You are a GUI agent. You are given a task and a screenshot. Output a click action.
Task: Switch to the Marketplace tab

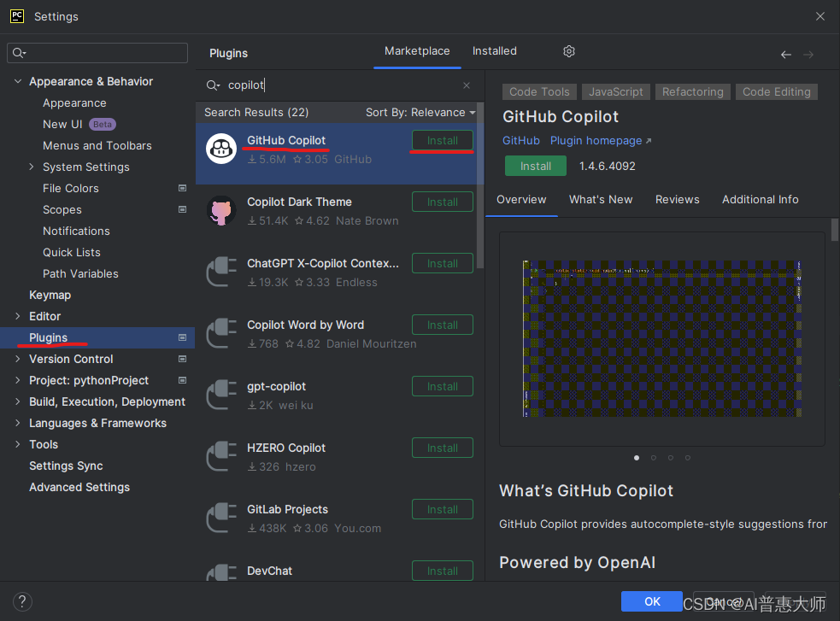pos(417,51)
